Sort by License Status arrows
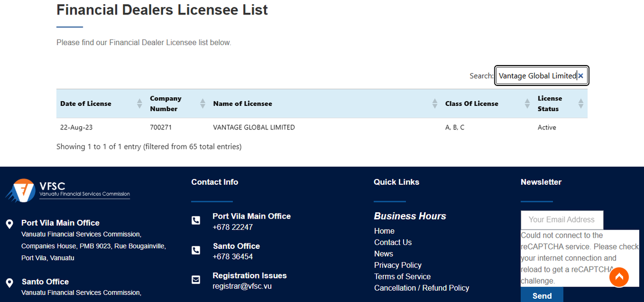This screenshot has height=302, width=644. tap(581, 104)
